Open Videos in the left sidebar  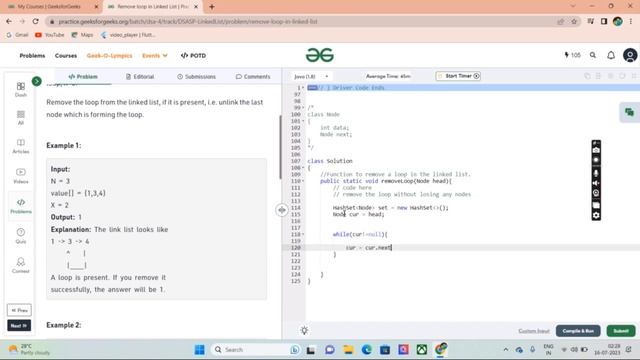[20, 176]
